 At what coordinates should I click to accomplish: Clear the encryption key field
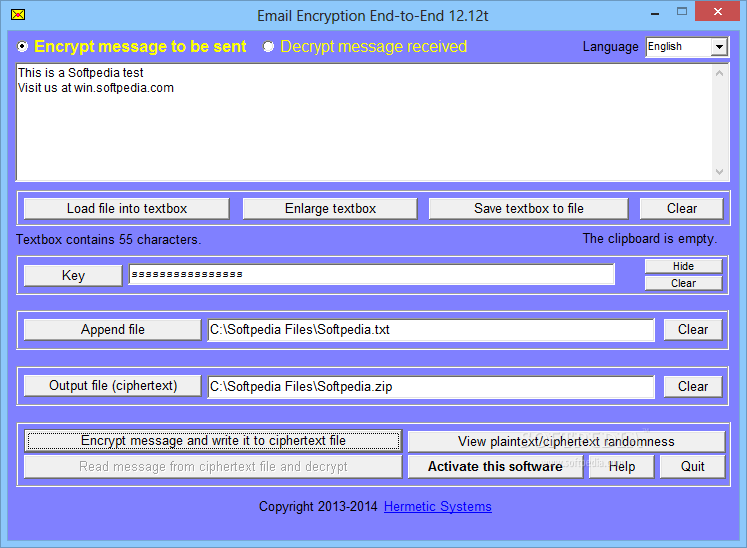pos(684,283)
